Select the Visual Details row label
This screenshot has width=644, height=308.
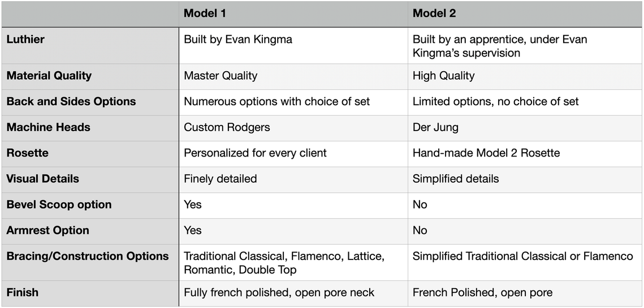pyautogui.click(x=43, y=179)
